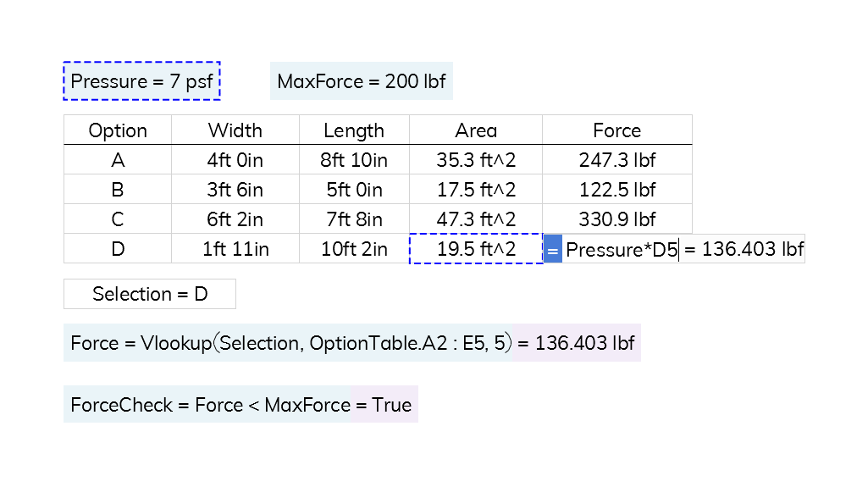This screenshot has width=868, height=487.
Task: Select the 19.5 ft^2 area cell
Action: tap(476, 248)
